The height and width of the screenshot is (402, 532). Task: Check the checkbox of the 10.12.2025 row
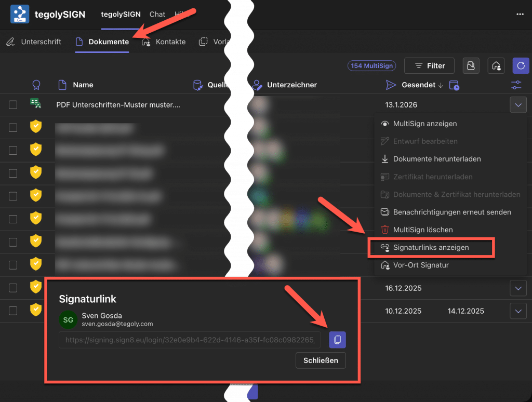13,311
